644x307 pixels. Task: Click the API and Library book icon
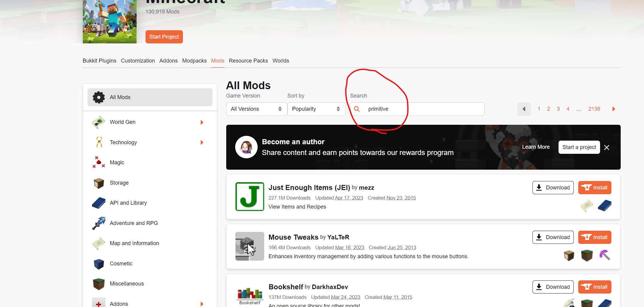point(99,203)
